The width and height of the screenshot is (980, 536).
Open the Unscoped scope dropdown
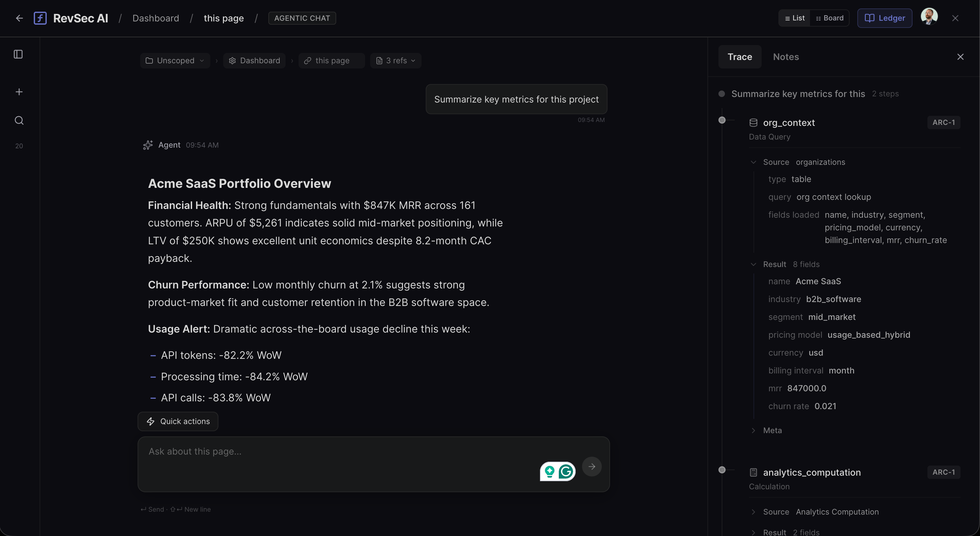[175, 60]
